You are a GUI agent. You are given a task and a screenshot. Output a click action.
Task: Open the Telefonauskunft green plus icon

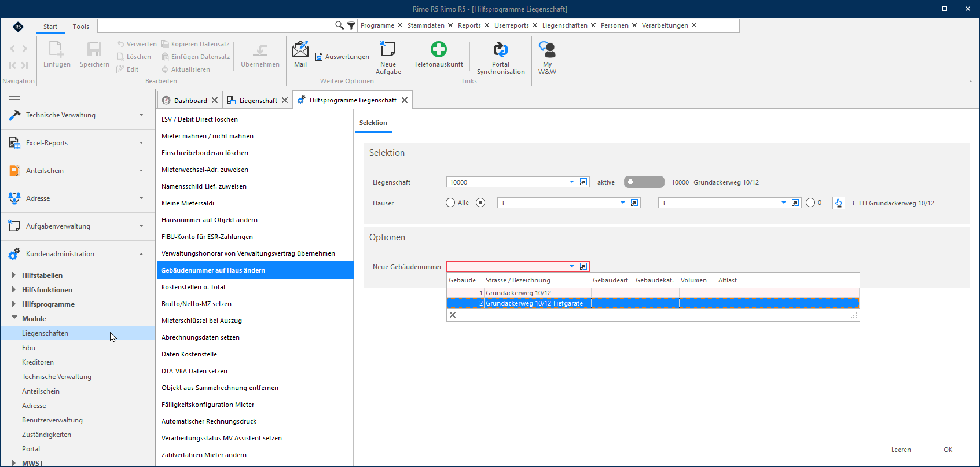coord(439,49)
